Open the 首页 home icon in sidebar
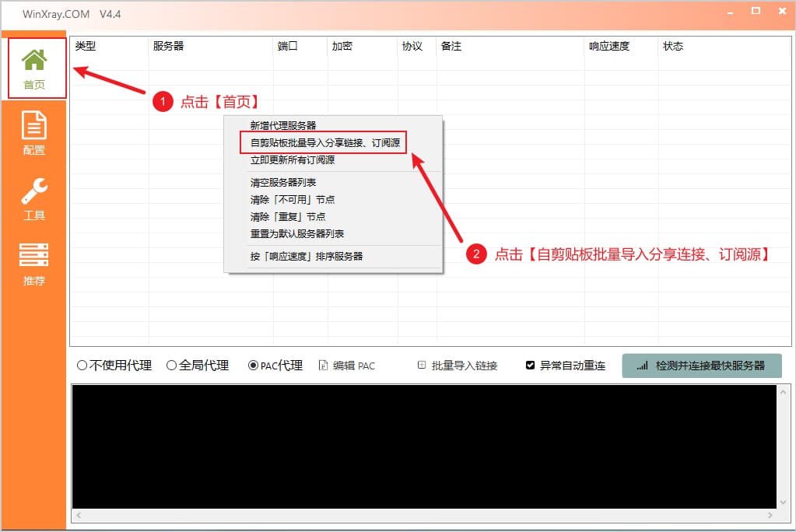796x532 pixels. point(34,61)
